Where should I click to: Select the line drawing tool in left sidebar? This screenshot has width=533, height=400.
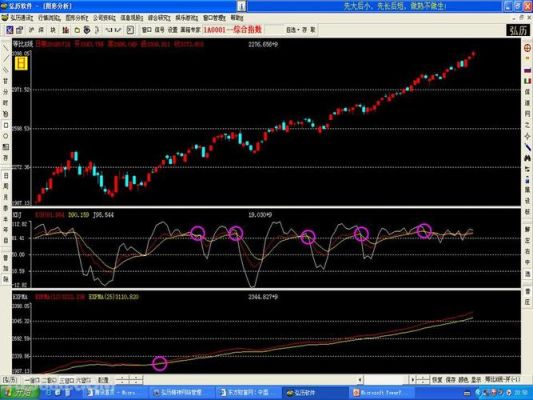(x=6, y=48)
